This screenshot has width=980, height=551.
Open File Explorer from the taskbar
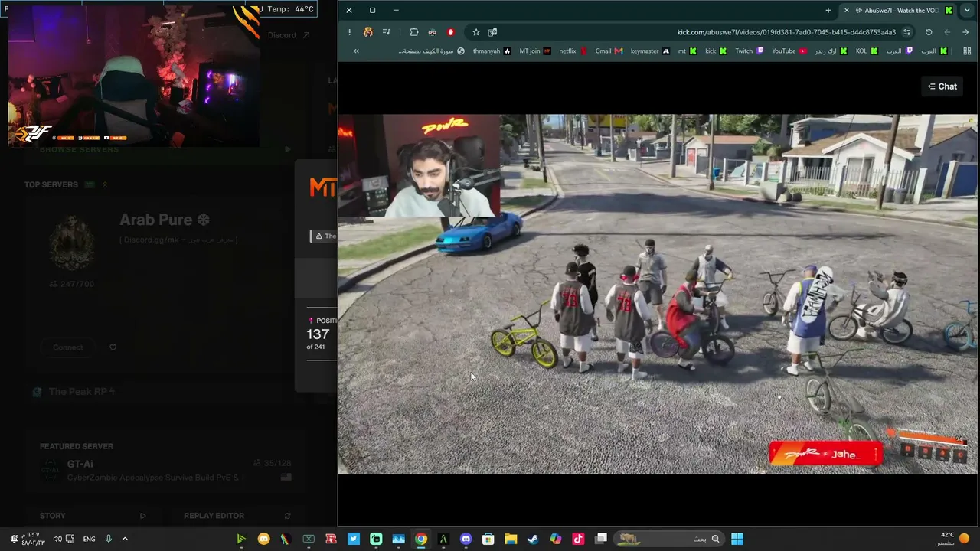click(x=511, y=539)
